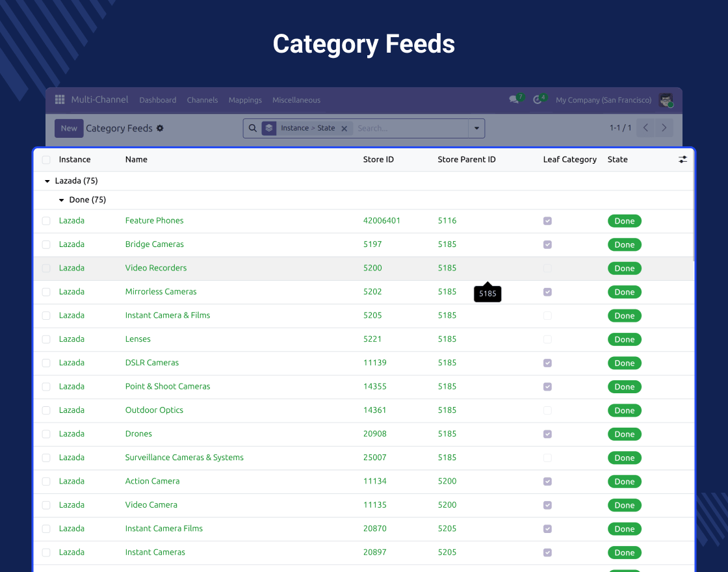Sort by the Store Parent ID column header
Image resolution: width=728 pixels, height=572 pixels.
[x=467, y=159]
